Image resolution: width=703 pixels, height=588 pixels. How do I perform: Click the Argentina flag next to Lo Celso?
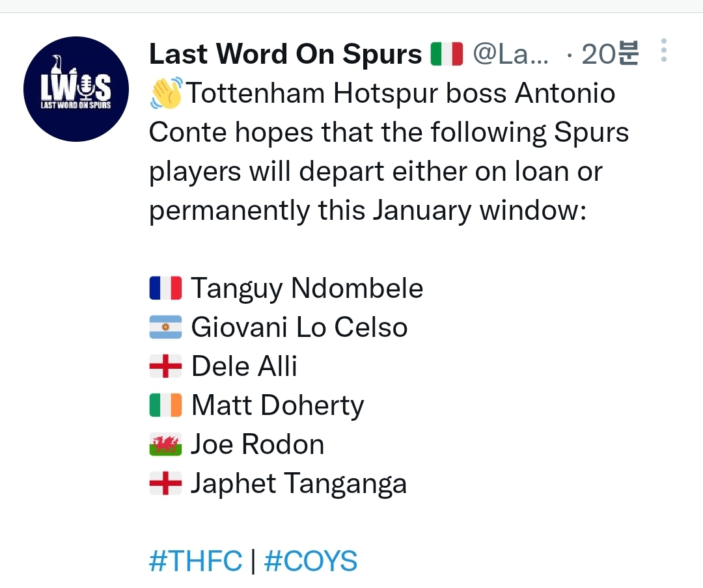tap(165, 327)
